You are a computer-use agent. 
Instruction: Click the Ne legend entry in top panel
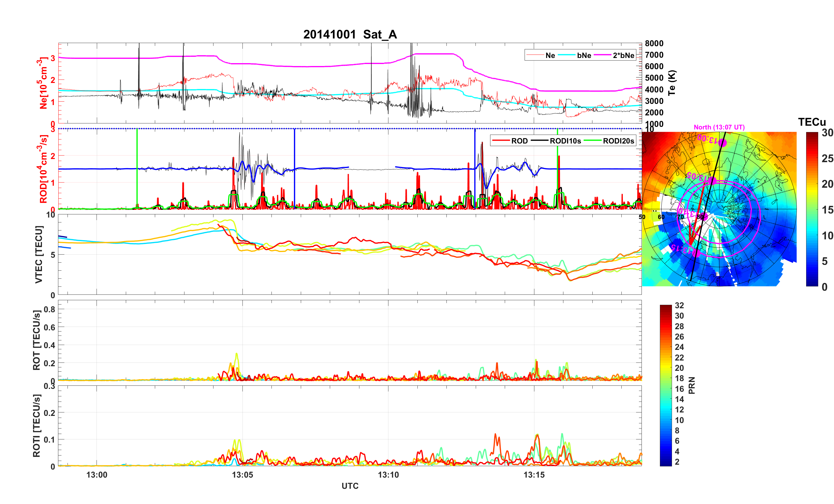[x=550, y=55]
